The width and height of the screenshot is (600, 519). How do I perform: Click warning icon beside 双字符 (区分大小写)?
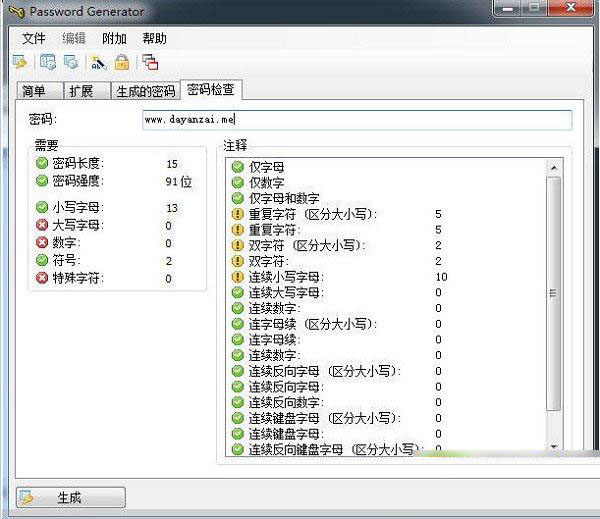coord(238,245)
